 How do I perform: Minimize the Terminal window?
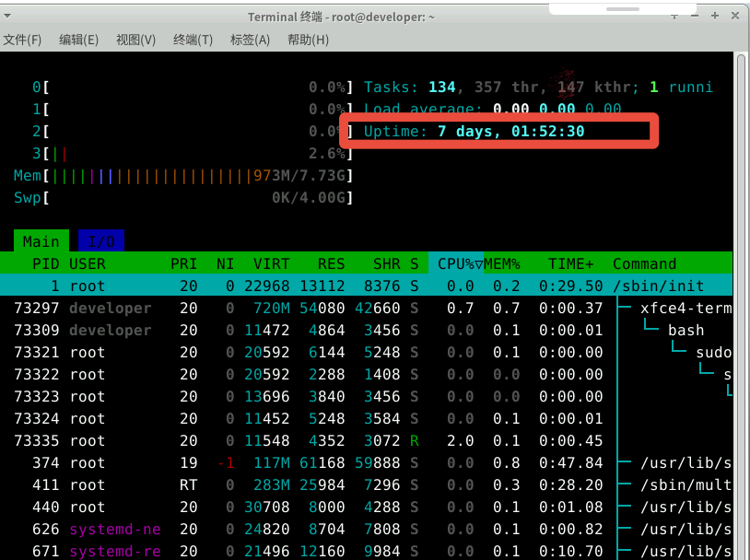(x=694, y=17)
